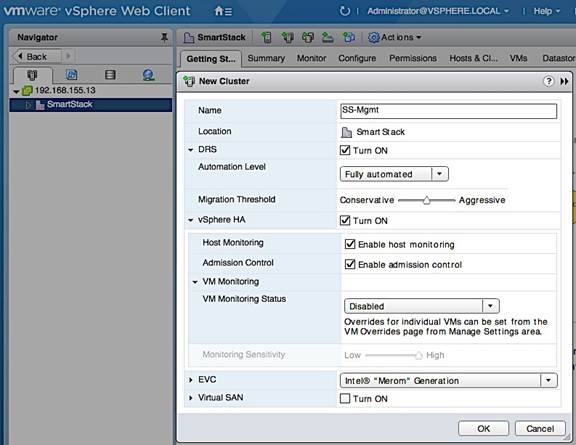This screenshot has height=445, width=576.
Task: Select Hosts and Clusters navigator tab icon
Action: pyautogui.click(x=32, y=75)
